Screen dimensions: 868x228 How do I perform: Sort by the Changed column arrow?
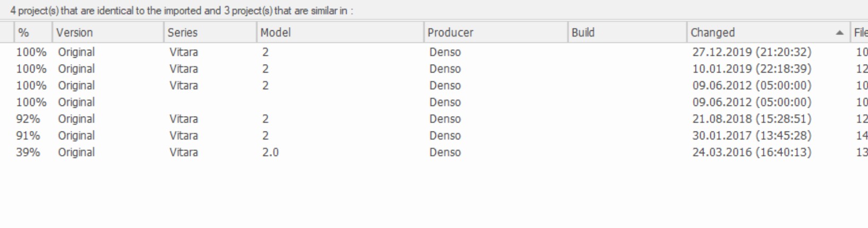tap(839, 33)
